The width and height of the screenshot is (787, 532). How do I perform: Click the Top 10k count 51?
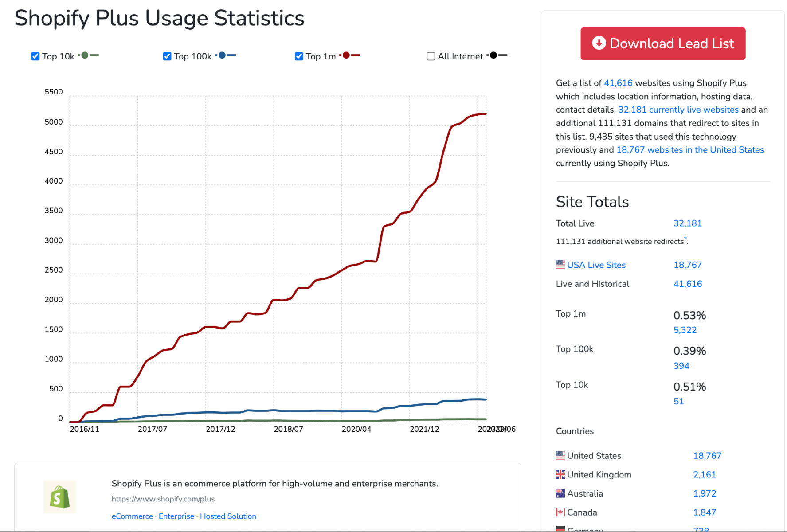[x=678, y=402]
